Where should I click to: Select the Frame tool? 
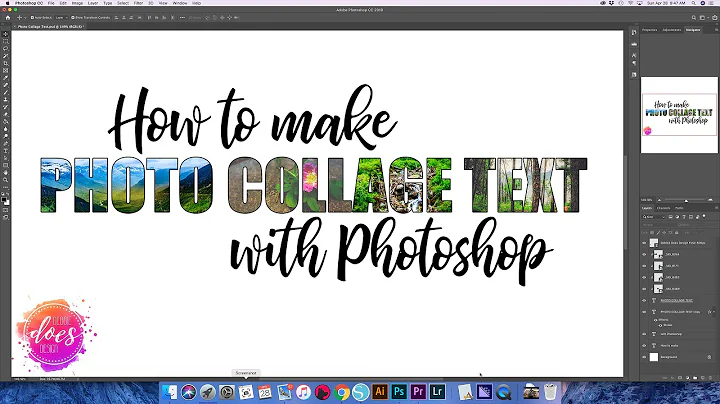coord(6,70)
